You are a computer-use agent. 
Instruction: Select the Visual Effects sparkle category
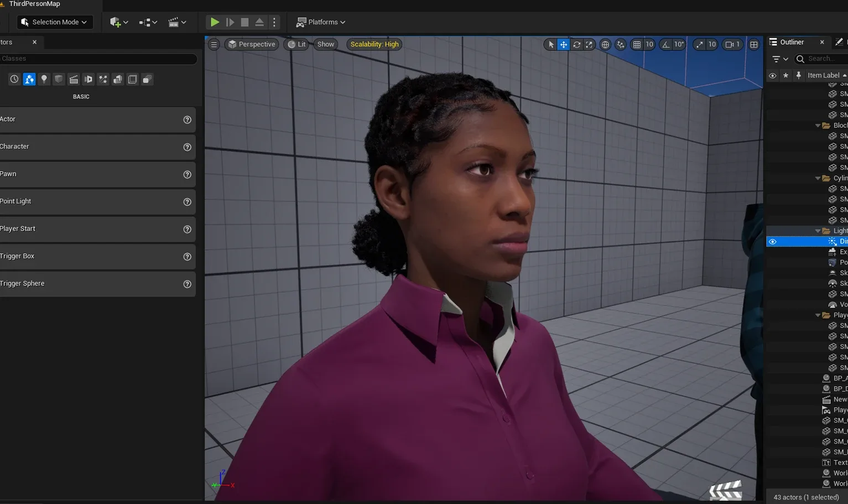[x=103, y=79]
